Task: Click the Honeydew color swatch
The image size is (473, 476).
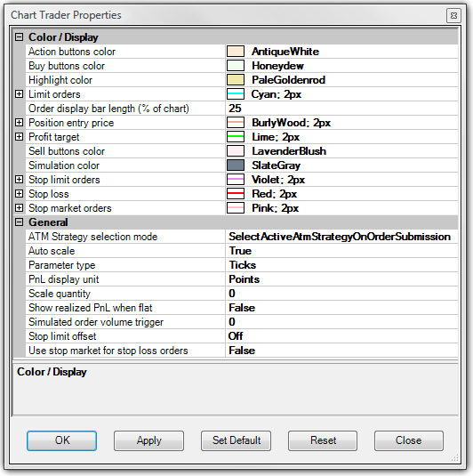Action: (236, 66)
